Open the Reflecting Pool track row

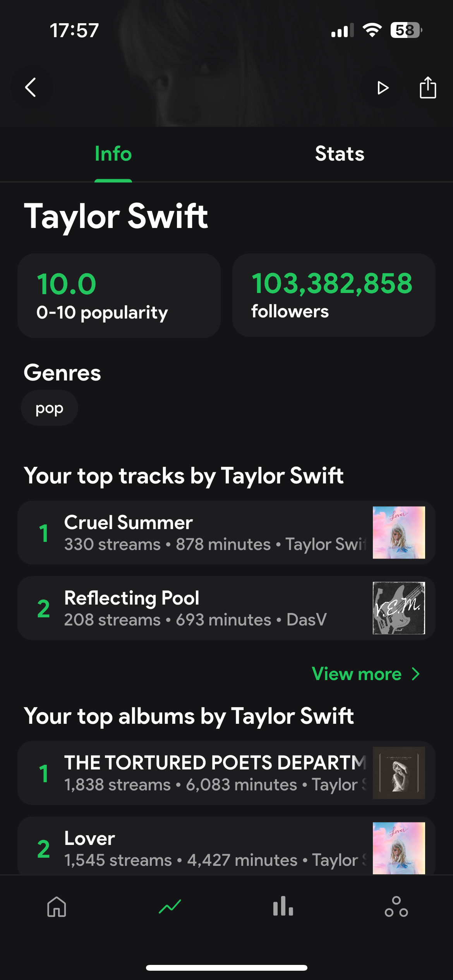(x=194, y=608)
